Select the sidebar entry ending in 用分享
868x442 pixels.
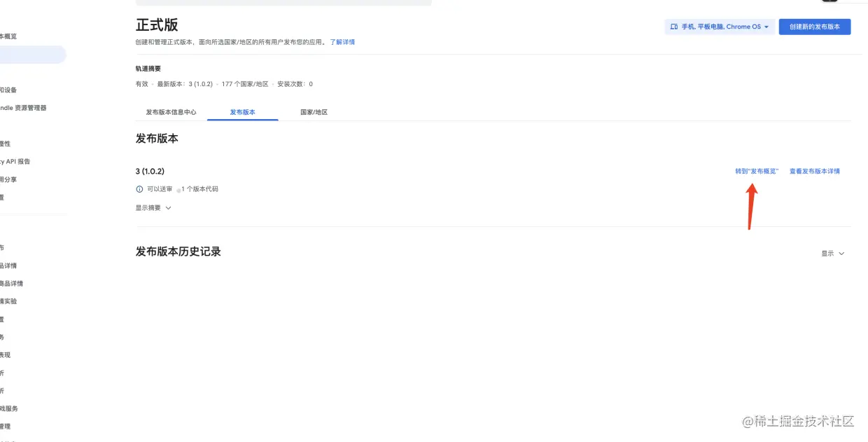point(8,179)
